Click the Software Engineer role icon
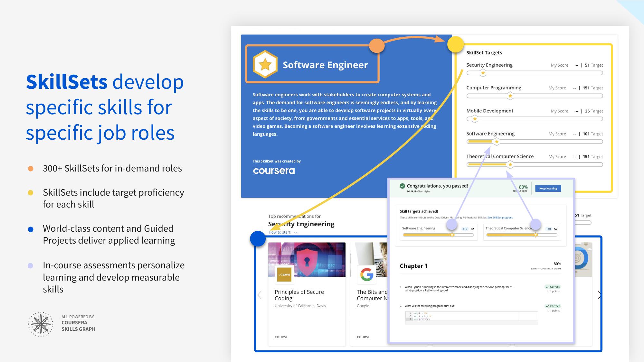 pyautogui.click(x=265, y=65)
